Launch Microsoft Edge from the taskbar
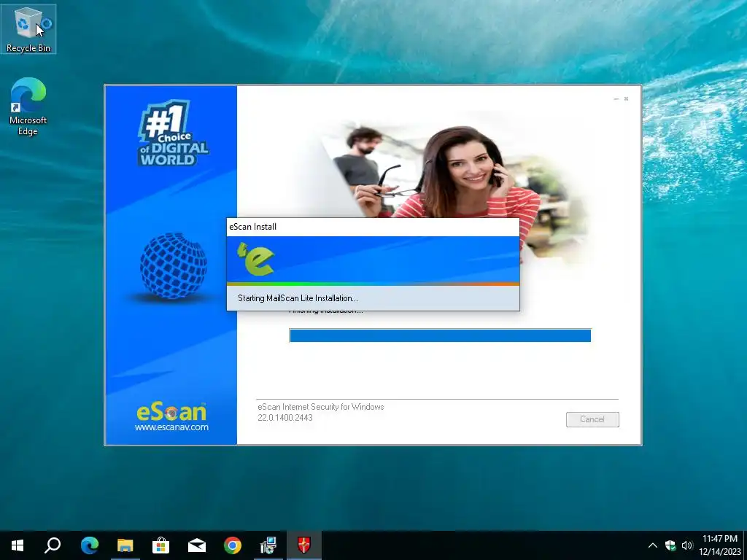Viewport: 747px width, 560px height. tap(89, 545)
